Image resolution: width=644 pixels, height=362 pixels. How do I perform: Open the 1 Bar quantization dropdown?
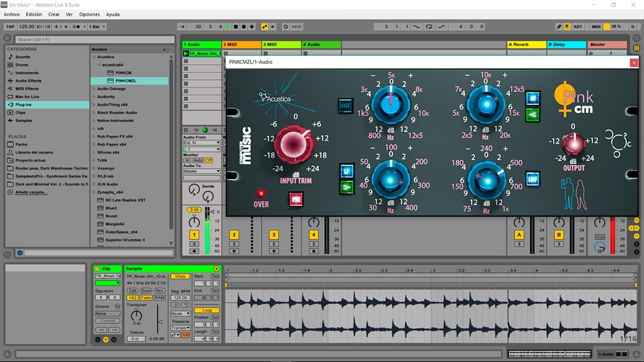97,26
